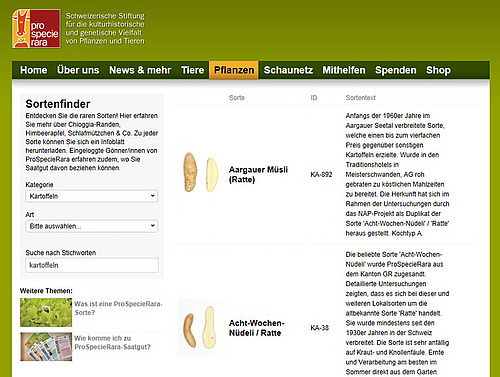Open 'Was ist eine ProSpecieRara-Sorte?' link
This screenshot has width=500, height=377.
point(118,308)
